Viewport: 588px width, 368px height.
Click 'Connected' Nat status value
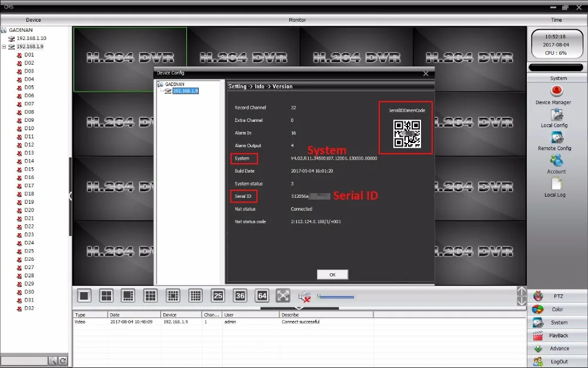coord(301,209)
